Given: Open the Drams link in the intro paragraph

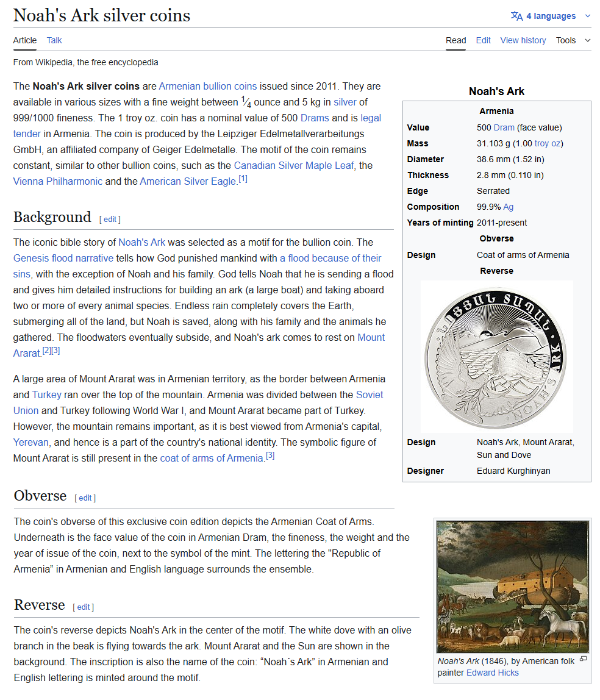Looking at the screenshot, I should click(315, 118).
